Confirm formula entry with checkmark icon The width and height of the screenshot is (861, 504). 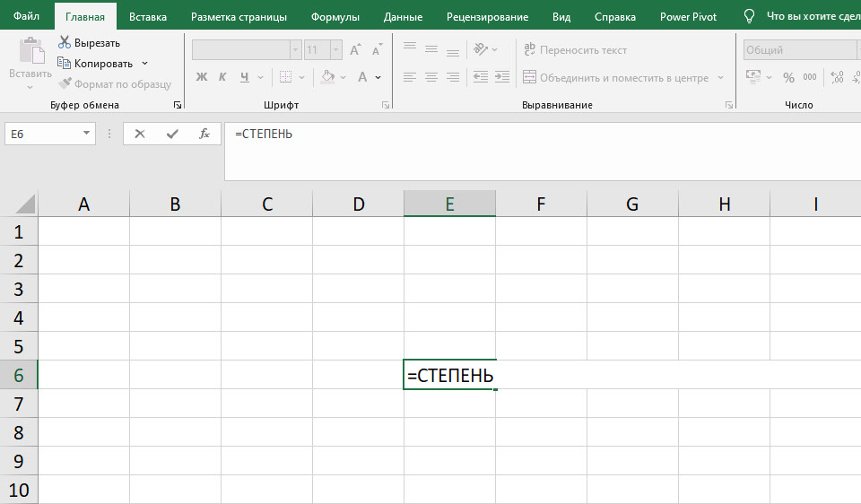(x=172, y=134)
